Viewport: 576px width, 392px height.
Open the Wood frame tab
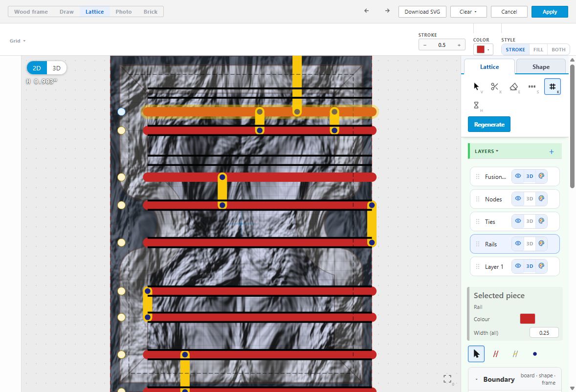31,12
